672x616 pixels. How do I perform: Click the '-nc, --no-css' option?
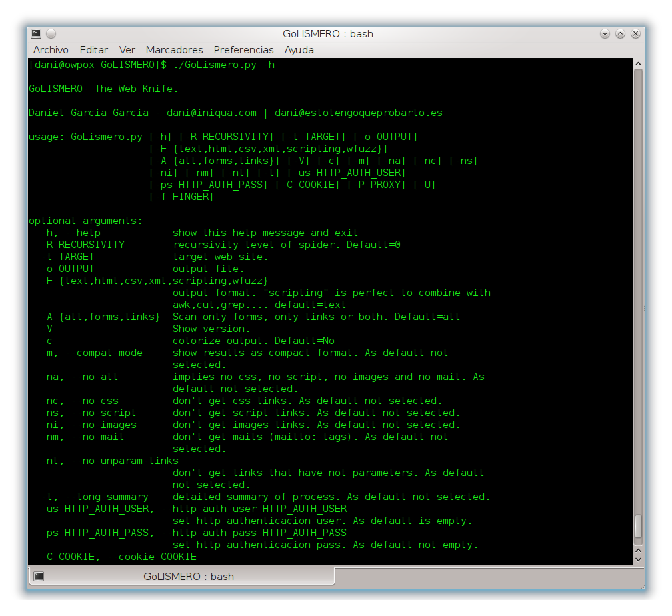coord(80,401)
